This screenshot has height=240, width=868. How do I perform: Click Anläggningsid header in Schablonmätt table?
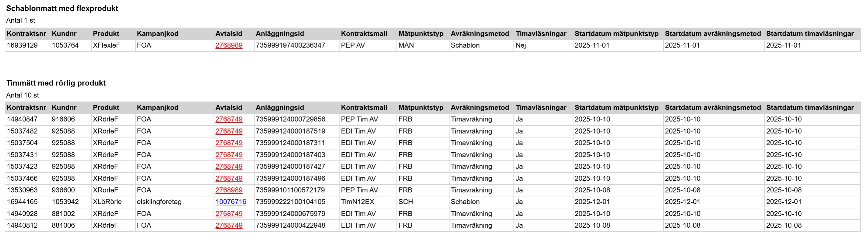(280, 34)
